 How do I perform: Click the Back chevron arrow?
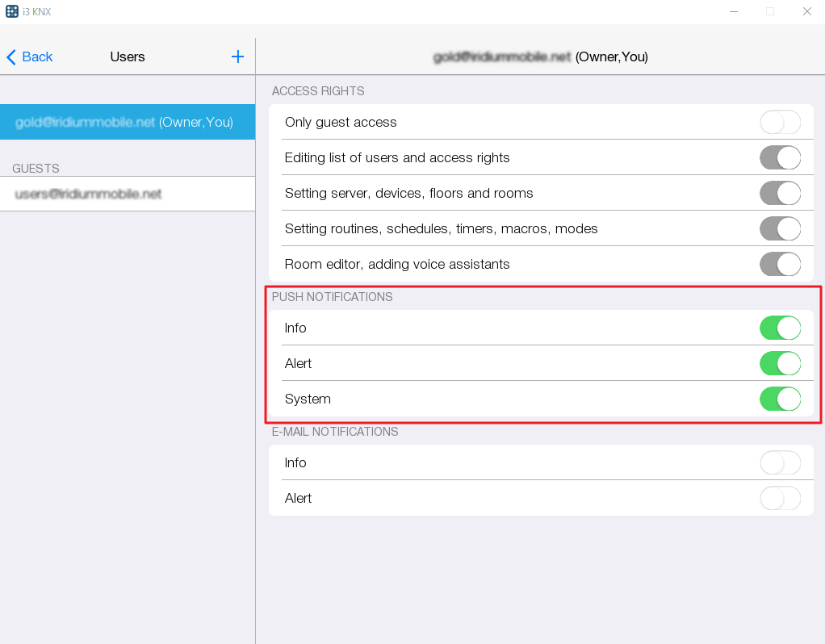[x=11, y=57]
